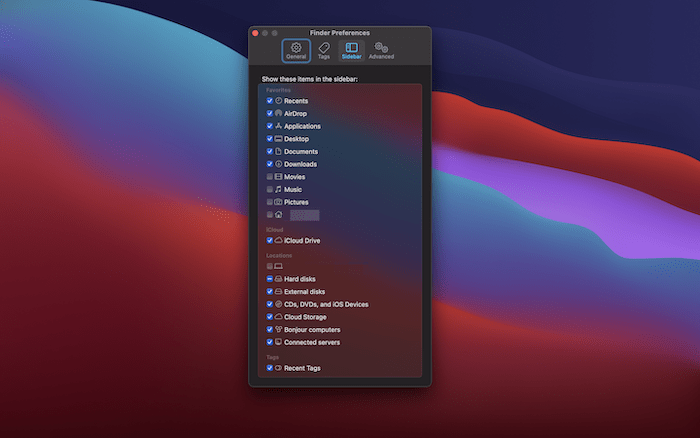
Task: Click the Movies film icon
Action: (279, 176)
